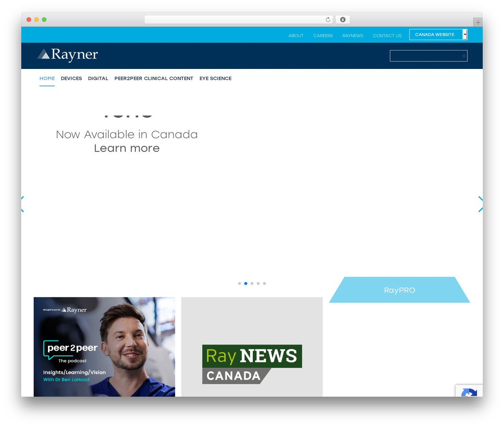Screen dimensions: 504x427
Task: Open the Canada Website region dropdown
Action: point(438,35)
